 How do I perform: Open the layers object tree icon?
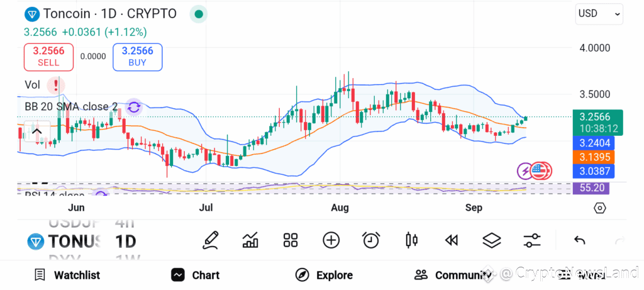pos(492,240)
